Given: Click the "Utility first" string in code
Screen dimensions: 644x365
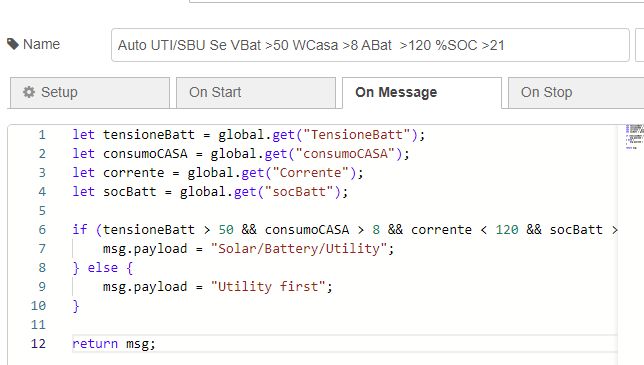Looking at the screenshot, I should coord(268,287).
